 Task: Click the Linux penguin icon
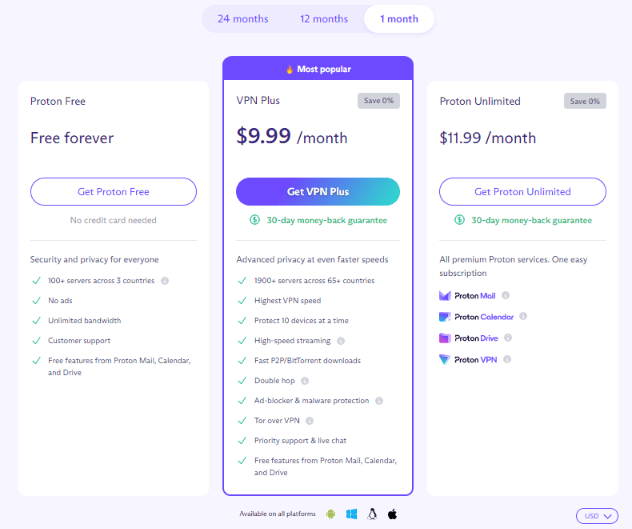[x=372, y=514]
